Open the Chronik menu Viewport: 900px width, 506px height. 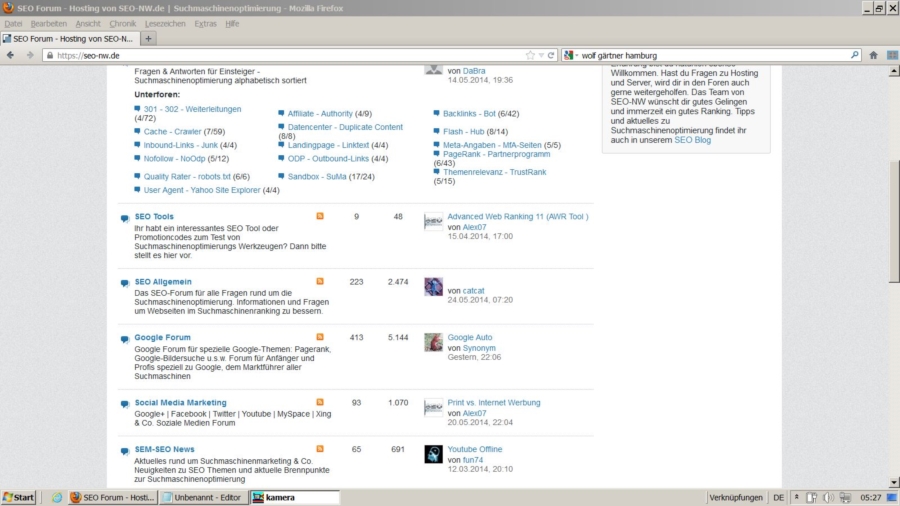pos(122,23)
